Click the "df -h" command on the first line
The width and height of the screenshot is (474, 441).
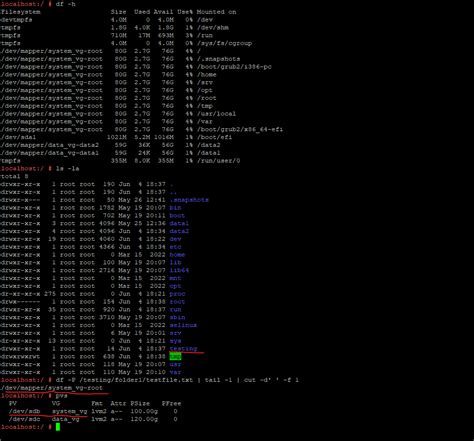pos(66,4)
